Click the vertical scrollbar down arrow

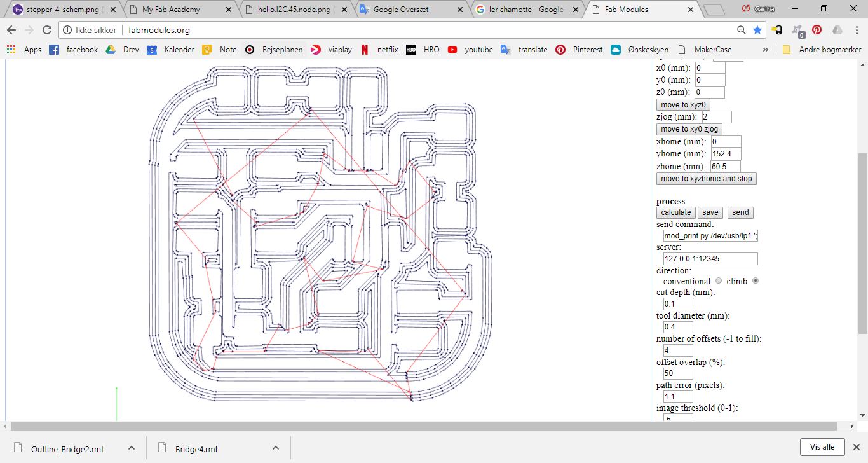(862, 415)
